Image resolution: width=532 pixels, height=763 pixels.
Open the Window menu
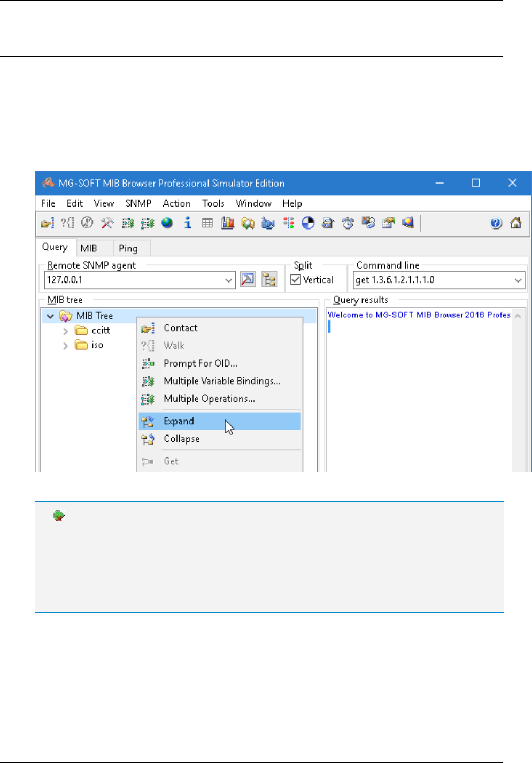coord(253,203)
